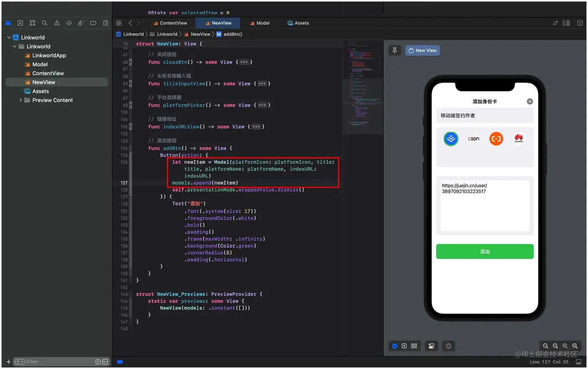This screenshot has height=369, width=588.
Task: Choose Huawei platform icon in preview
Action: pyautogui.click(x=519, y=139)
